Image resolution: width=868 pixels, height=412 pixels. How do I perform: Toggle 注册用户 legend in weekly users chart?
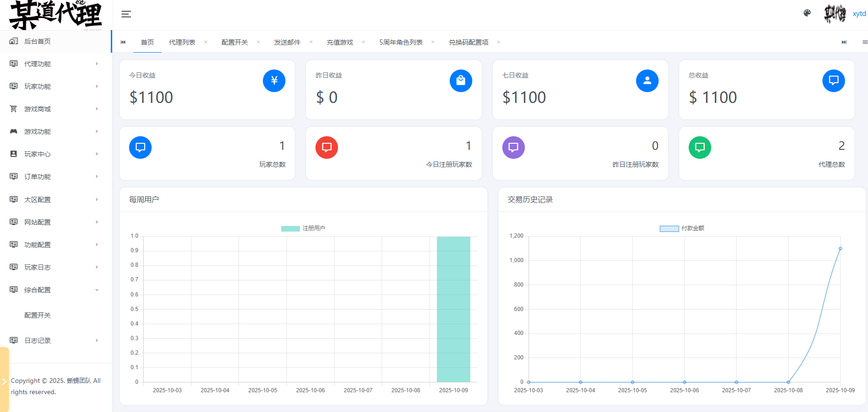[x=303, y=228]
